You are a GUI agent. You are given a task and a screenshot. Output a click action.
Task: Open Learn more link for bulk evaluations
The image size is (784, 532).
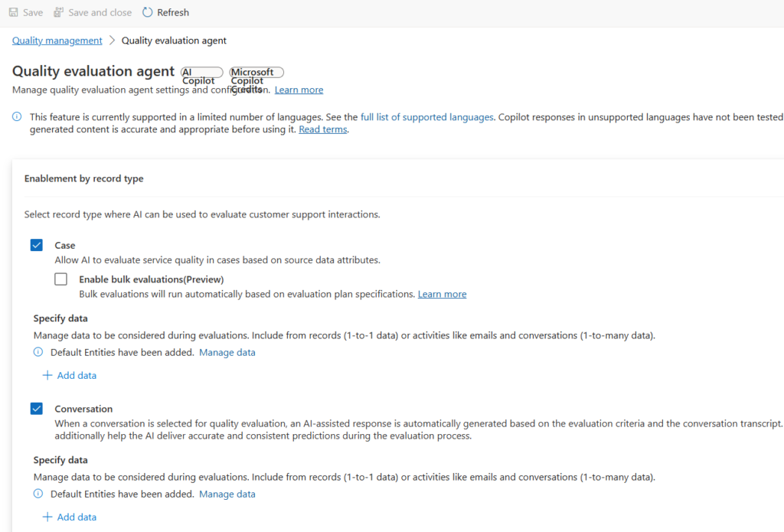click(442, 294)
